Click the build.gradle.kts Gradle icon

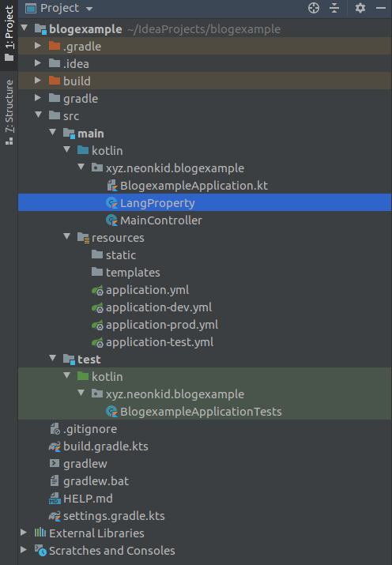[x=55, y=446]
